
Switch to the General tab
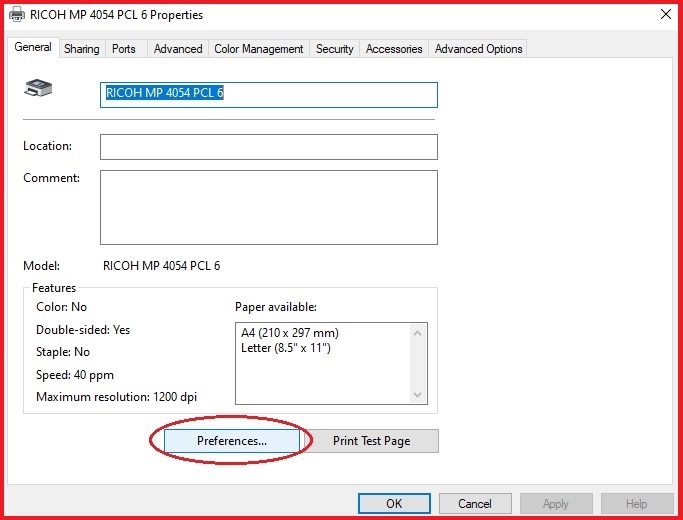pos(33,47)
